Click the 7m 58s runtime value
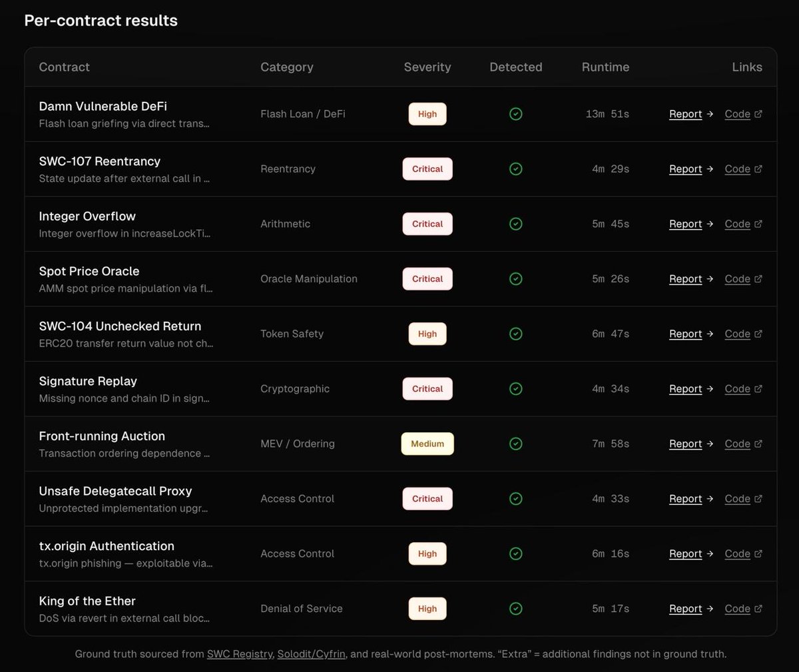 [611, 444]
